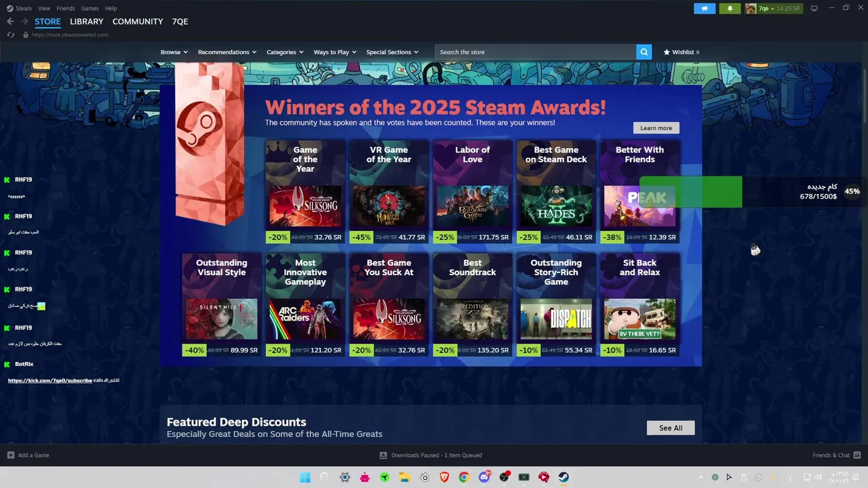Open the 7qe account dropdown arrow
Viewport: 868px width, 488px height.
(772, 9)
